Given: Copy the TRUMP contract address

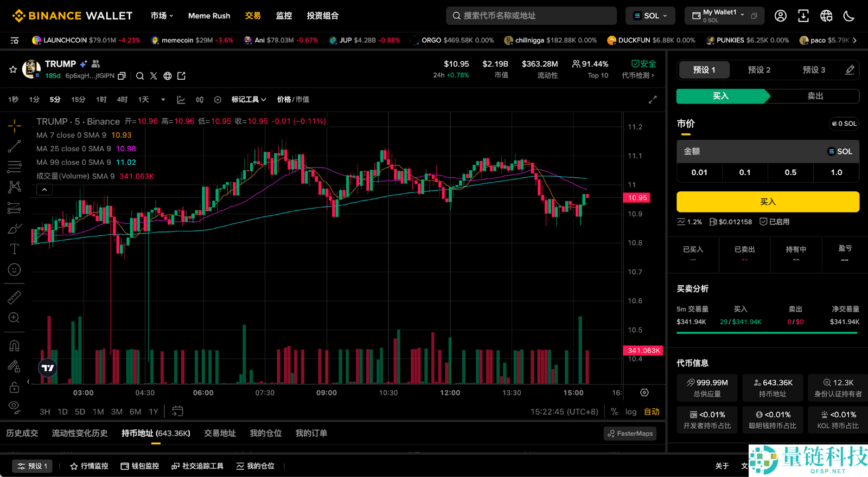Looking at the screenshot, I should pos(122,76).
